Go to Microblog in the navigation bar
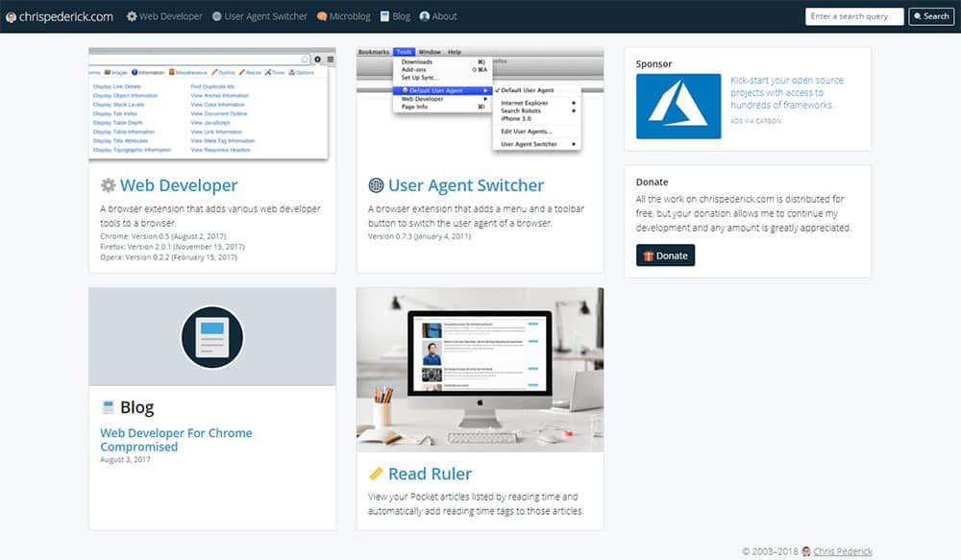Image resolution: width=961 pixels, height=560 pixels. coord(344,16)
